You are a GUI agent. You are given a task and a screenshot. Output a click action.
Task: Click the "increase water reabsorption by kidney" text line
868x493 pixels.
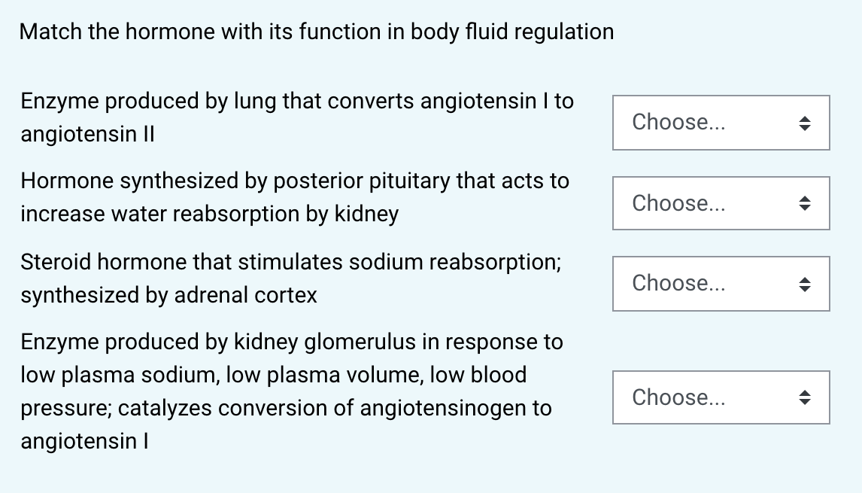[x=209, y=215]
